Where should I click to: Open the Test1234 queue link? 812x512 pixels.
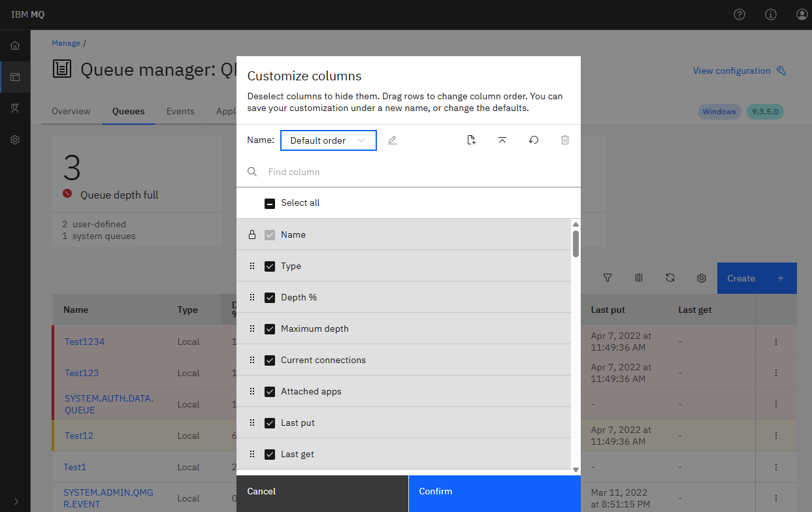point(84,342)
